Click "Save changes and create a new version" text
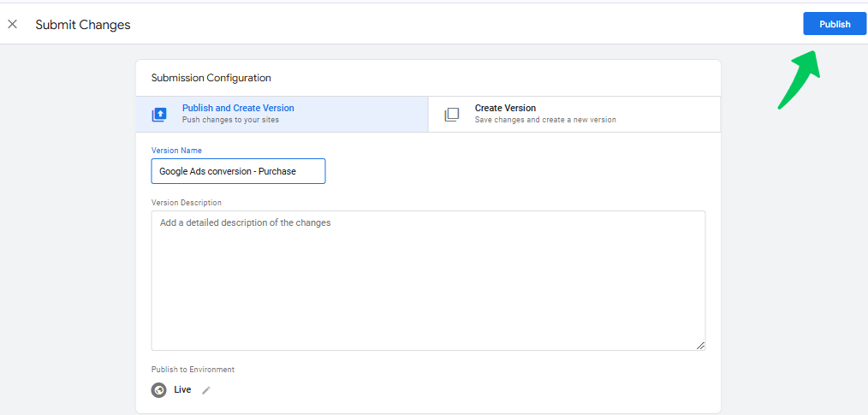 [x=545, y=120]
